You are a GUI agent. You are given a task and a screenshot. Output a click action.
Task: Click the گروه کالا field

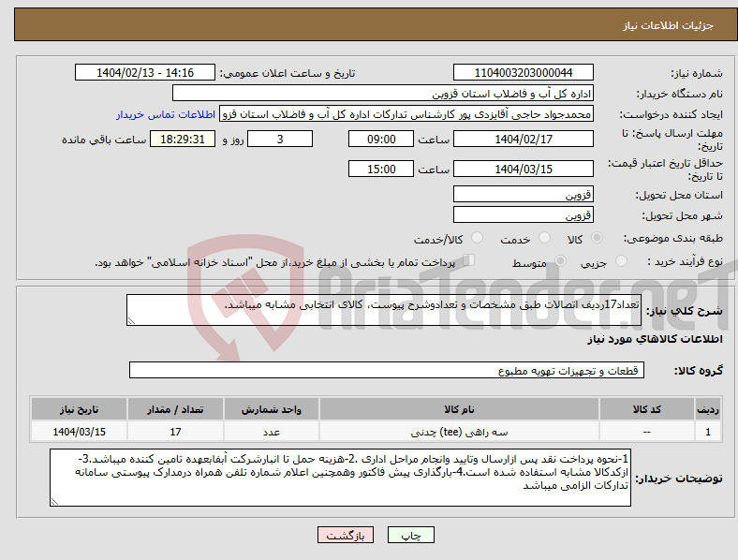(387, 370)
